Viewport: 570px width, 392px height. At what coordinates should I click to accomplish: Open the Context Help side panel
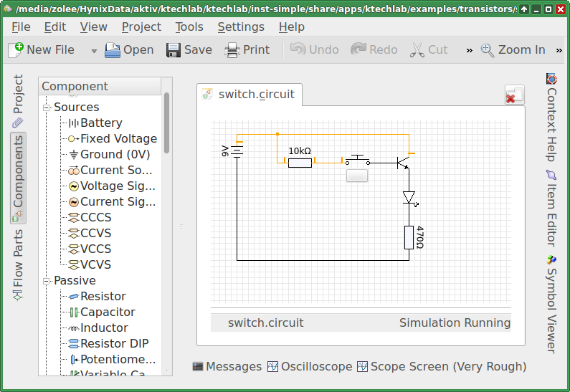click(x=551, y=118)
